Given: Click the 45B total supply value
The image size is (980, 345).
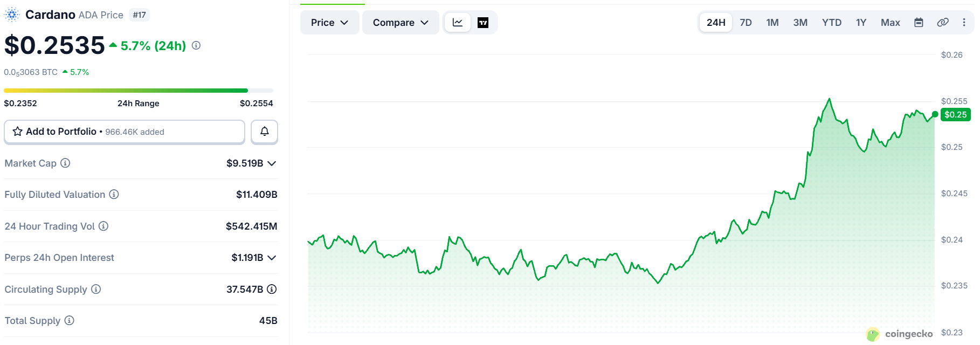Looking at the screenshot, I should (x=268, y=321).
